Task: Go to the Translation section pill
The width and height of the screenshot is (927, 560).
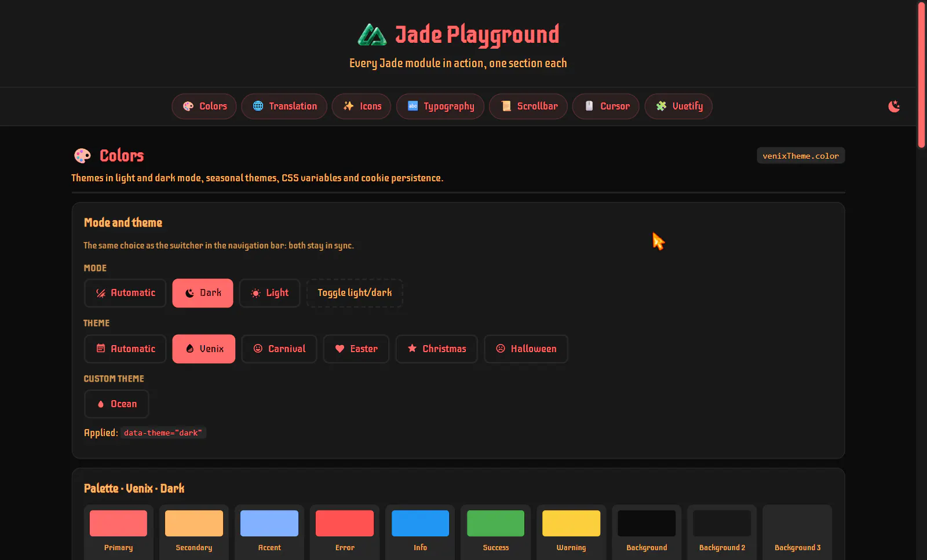Action: [284, 106]
